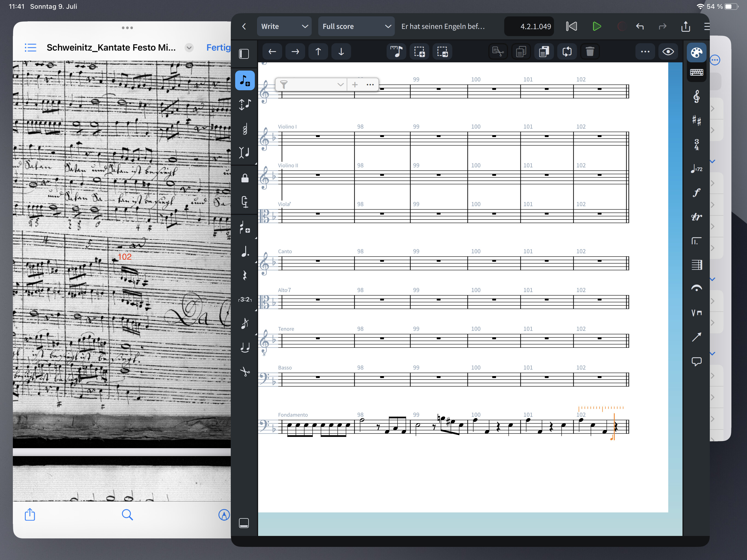747x560 pixels.
Task: Select the key signatures panel icon
Action: [697, 121]
